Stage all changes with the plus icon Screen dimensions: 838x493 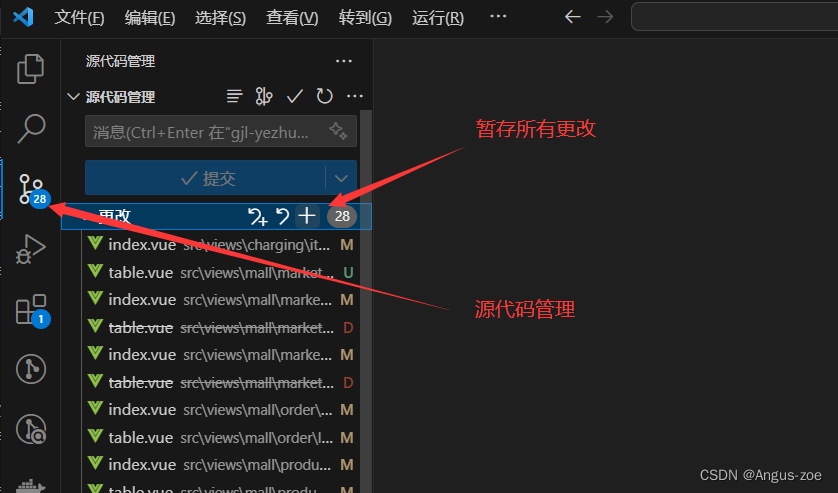307,216
